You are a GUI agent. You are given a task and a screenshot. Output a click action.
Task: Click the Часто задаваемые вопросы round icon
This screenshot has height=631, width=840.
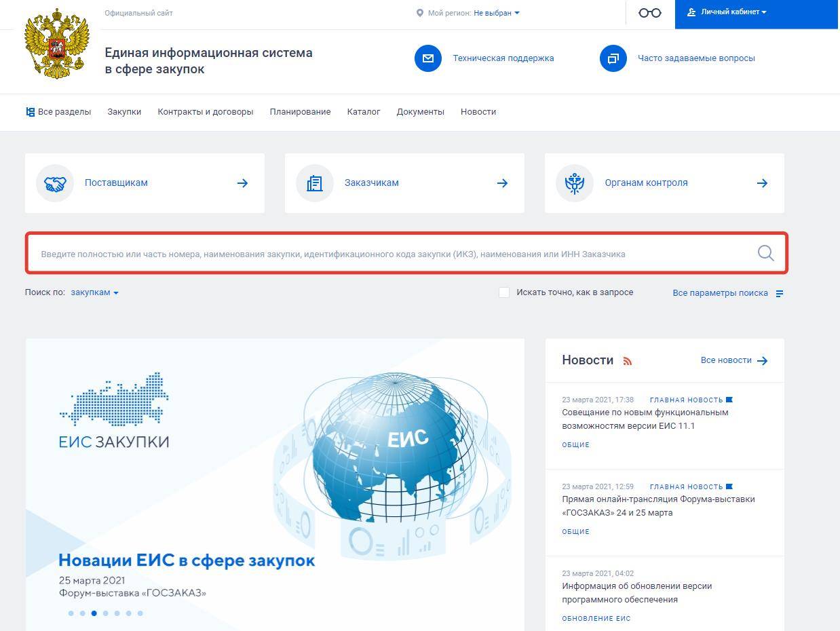(x=613, y=58)
